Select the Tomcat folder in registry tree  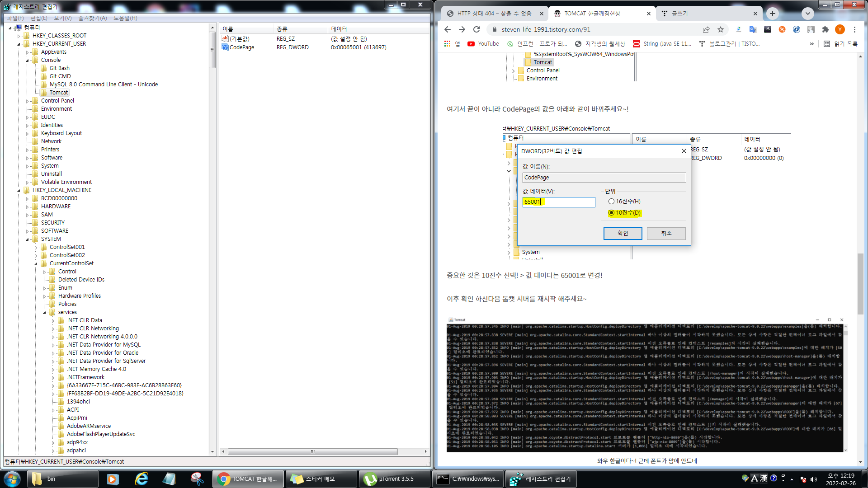(59, 93)
